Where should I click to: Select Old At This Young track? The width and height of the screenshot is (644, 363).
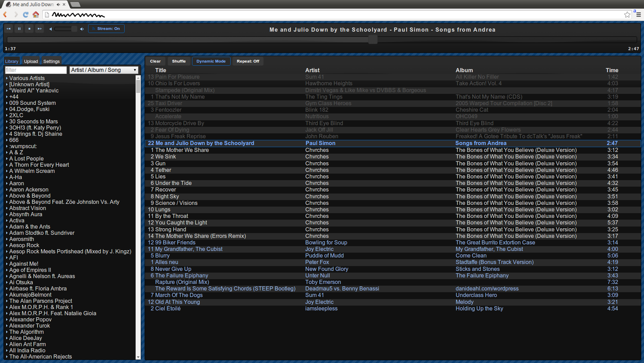point(393,302)
